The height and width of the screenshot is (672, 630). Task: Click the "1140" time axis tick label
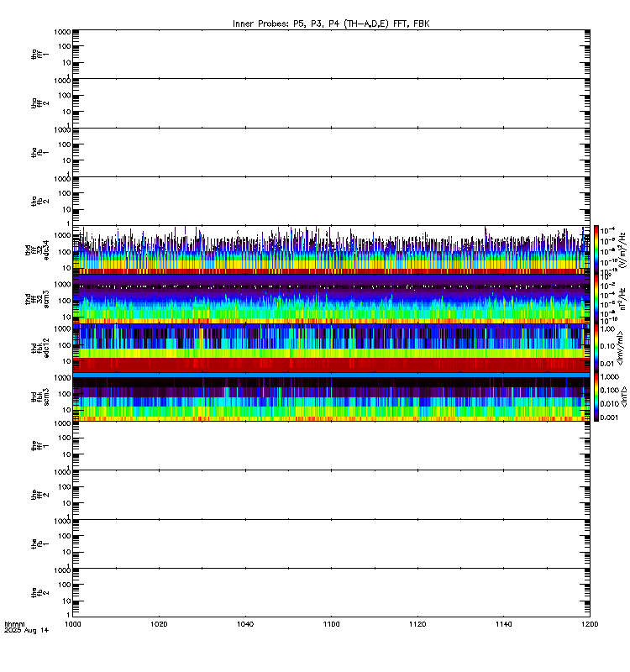point(503,624)
